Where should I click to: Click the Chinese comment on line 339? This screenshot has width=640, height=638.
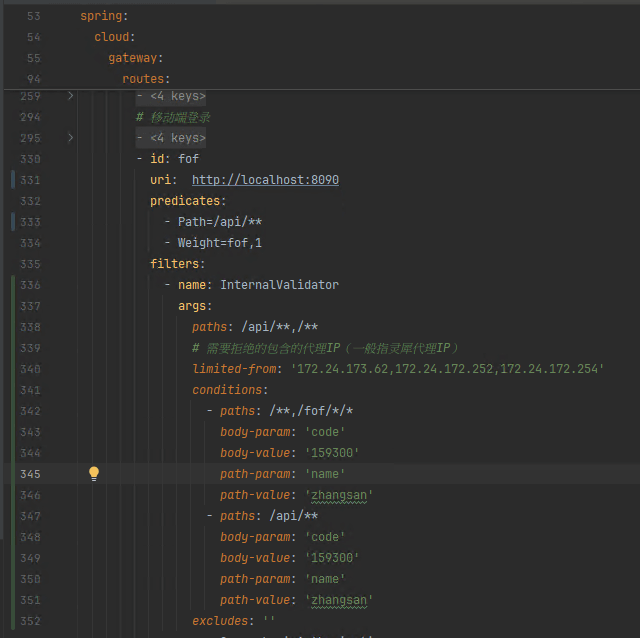(x=325, y=348)
